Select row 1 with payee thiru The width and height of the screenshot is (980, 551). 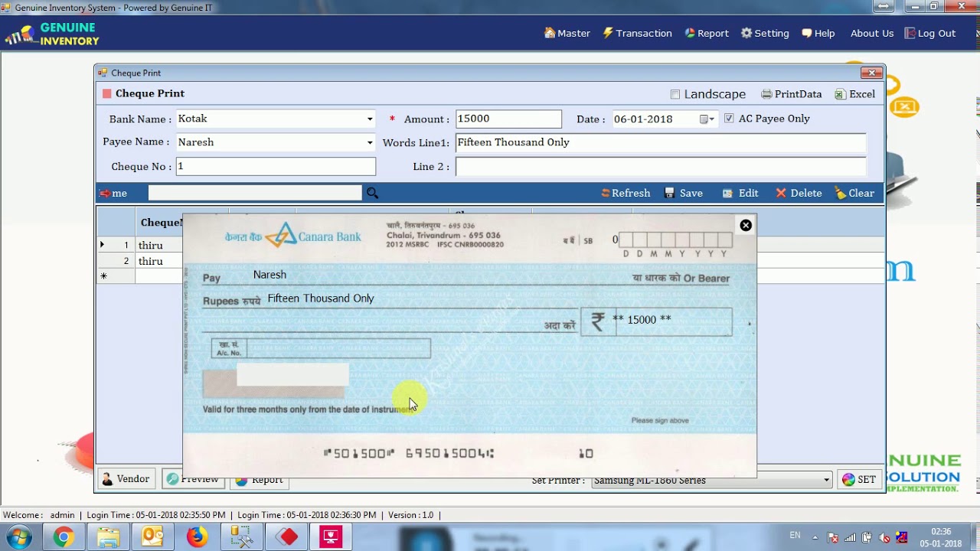coord(139,245)
